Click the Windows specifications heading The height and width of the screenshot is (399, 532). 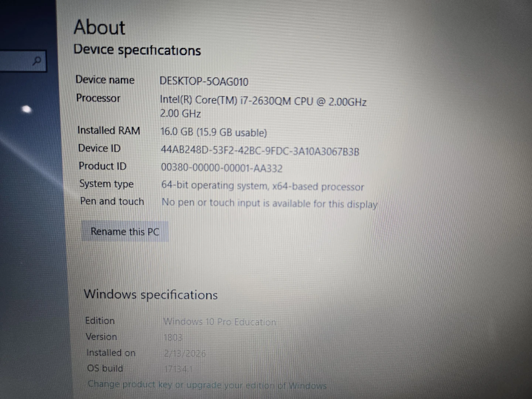point(151,294)
